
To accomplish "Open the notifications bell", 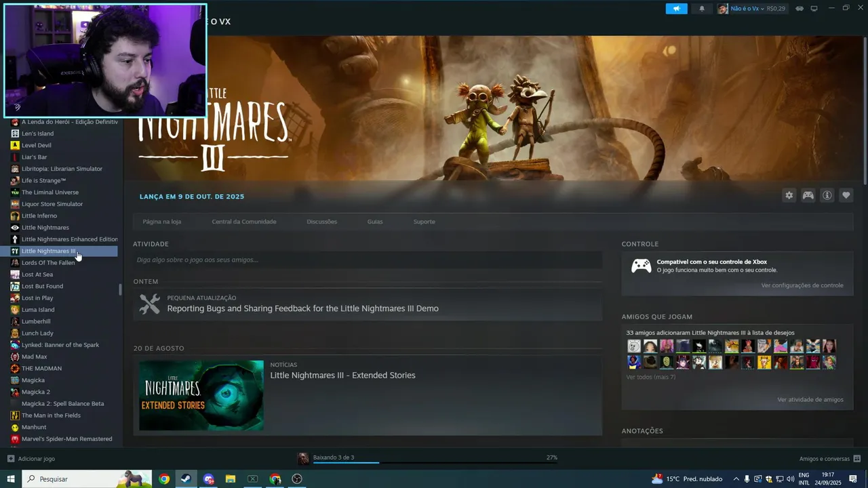I will [702, 9].
